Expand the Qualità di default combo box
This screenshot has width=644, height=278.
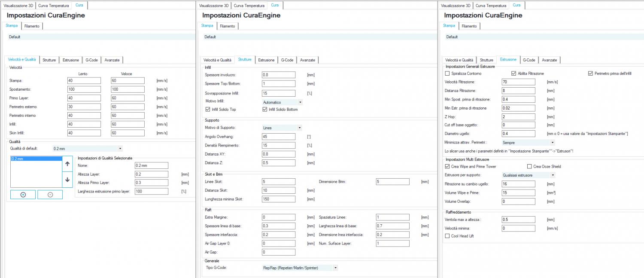87,149
